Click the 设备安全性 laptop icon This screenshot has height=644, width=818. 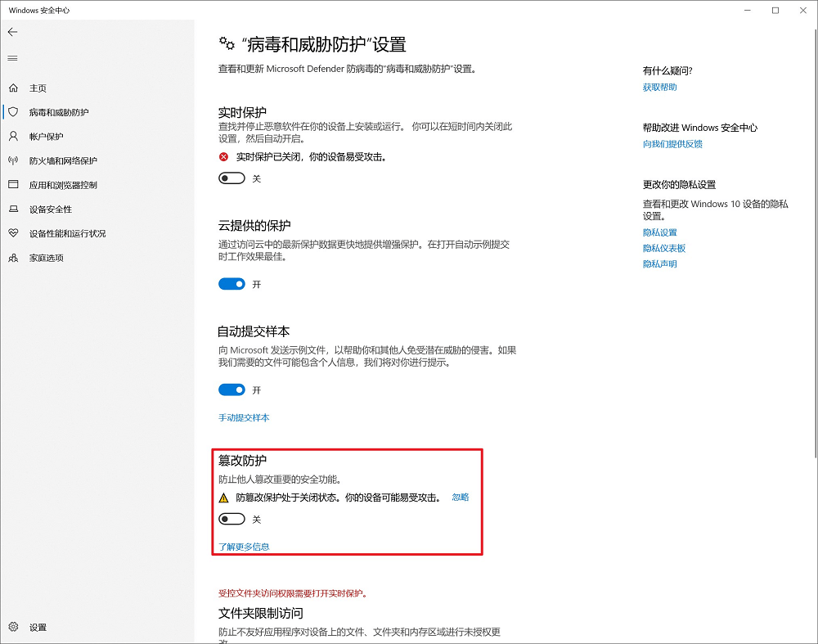click(x=15, y=209)
